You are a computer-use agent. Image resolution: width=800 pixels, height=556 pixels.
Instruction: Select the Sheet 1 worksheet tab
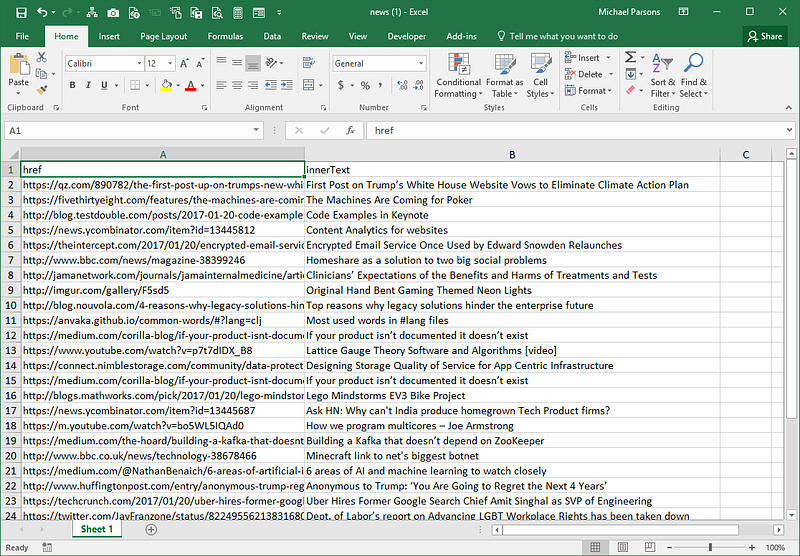coord(97,529)
